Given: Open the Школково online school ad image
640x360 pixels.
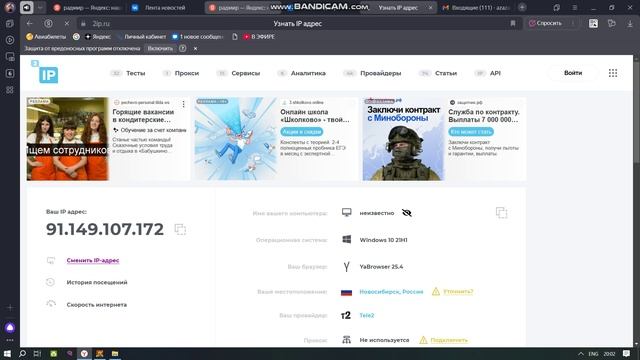Looking at the screenshot, I should [x=236, y=139].
